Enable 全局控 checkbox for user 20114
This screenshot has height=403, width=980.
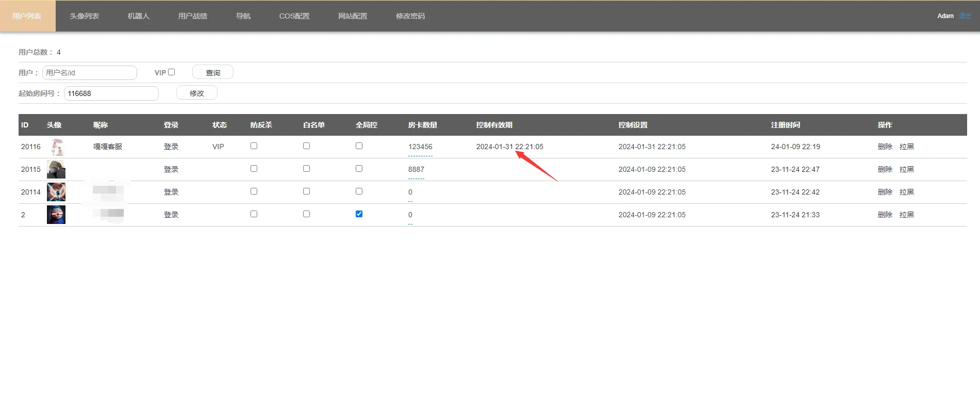pyautogui.click(x=359, y=191)
